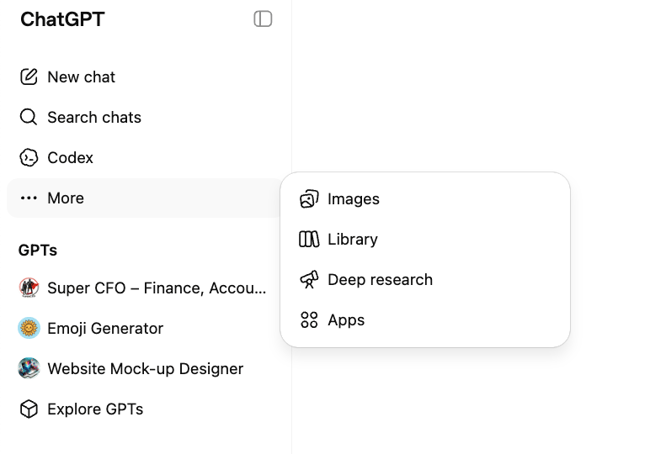The image size is (650, 454).
Task: Expand the More menu item
Action: click(x=145, y=198)
